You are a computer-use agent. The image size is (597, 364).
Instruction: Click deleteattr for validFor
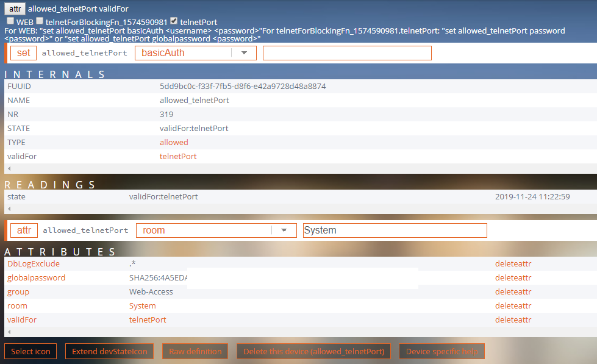click(513, 320)
